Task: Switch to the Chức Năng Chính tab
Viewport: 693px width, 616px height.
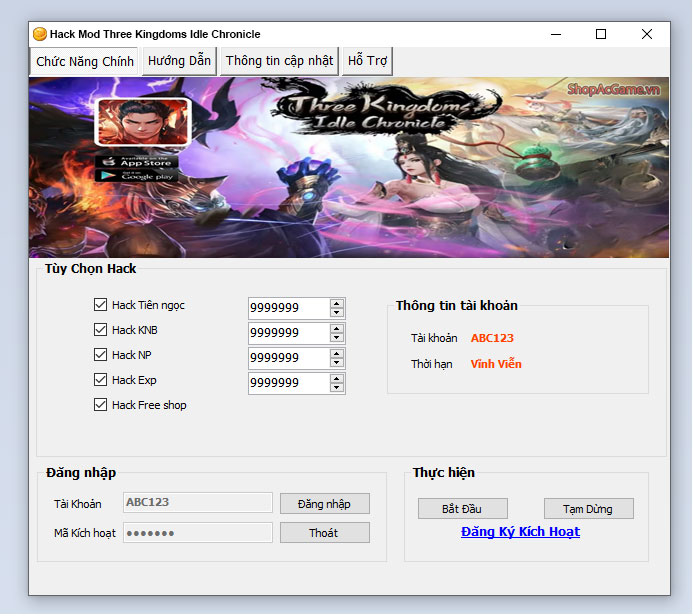Action: [84, 61]
